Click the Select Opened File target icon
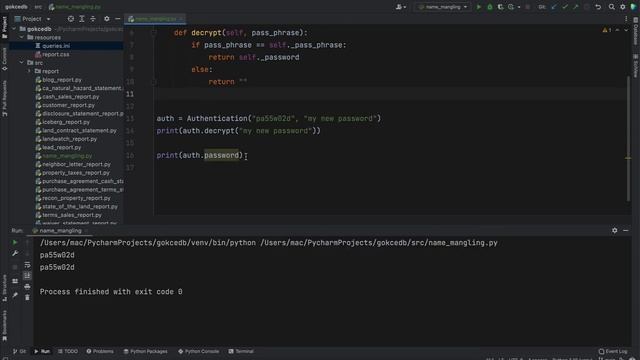 pos(71,19)
